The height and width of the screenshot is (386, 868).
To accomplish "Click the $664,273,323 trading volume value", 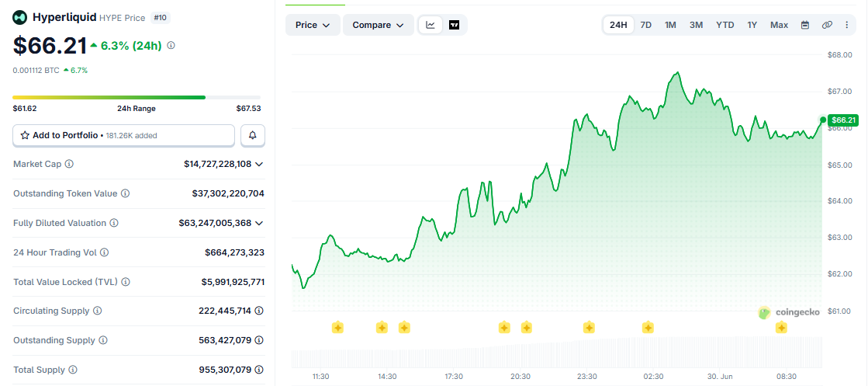I will tap(235, 252).
